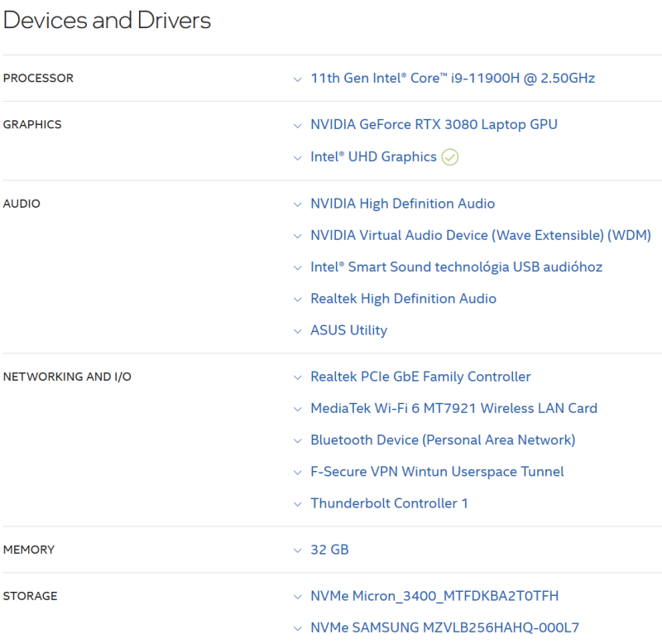662x644 pixels.
Task: Click the STORAGE section label
Action: (31, 596)
